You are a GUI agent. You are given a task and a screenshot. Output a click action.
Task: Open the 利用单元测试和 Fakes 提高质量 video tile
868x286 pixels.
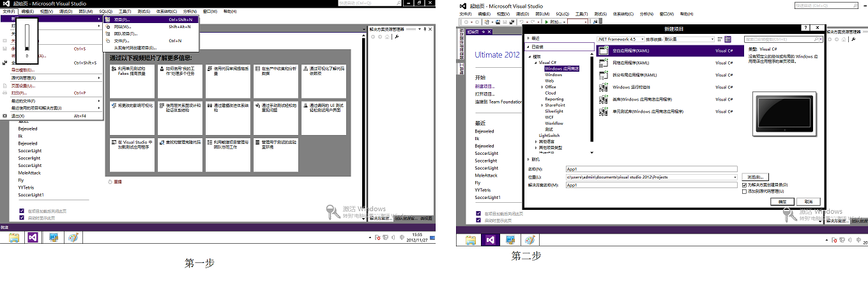(x=132, y=80)
